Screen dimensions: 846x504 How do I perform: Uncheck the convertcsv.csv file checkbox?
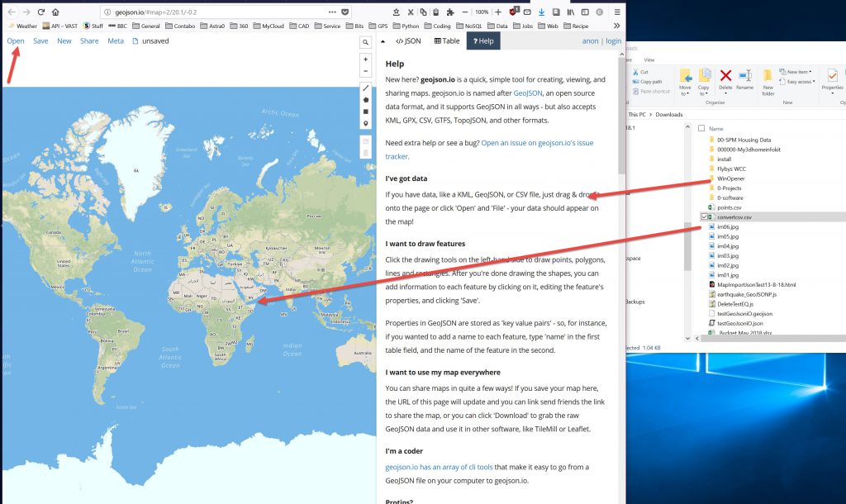pyautogui.click(x=703, y=216)
